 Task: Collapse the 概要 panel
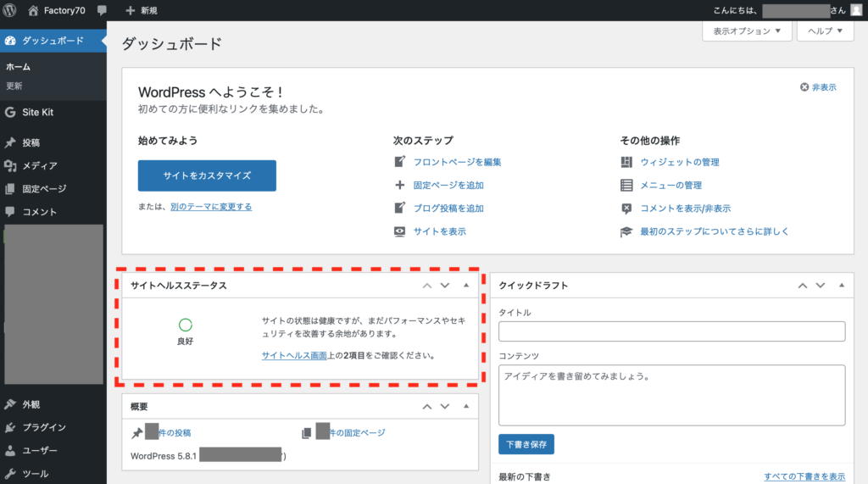click(466, 407)
